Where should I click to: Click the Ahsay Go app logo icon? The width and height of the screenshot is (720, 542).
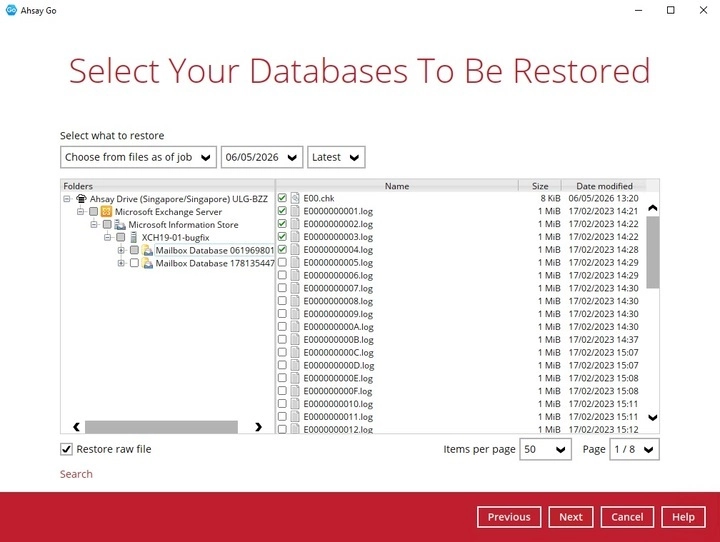(x=11, y=10)
